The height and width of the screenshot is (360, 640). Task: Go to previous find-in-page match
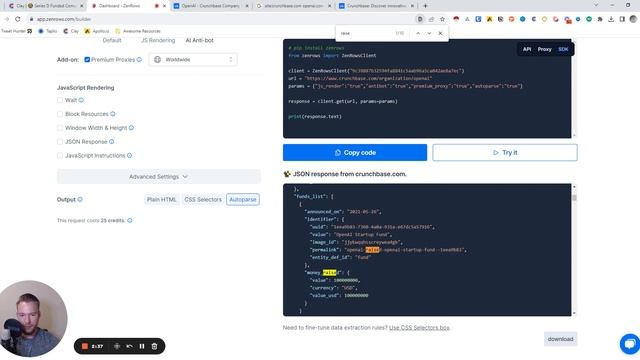[418, 33]
